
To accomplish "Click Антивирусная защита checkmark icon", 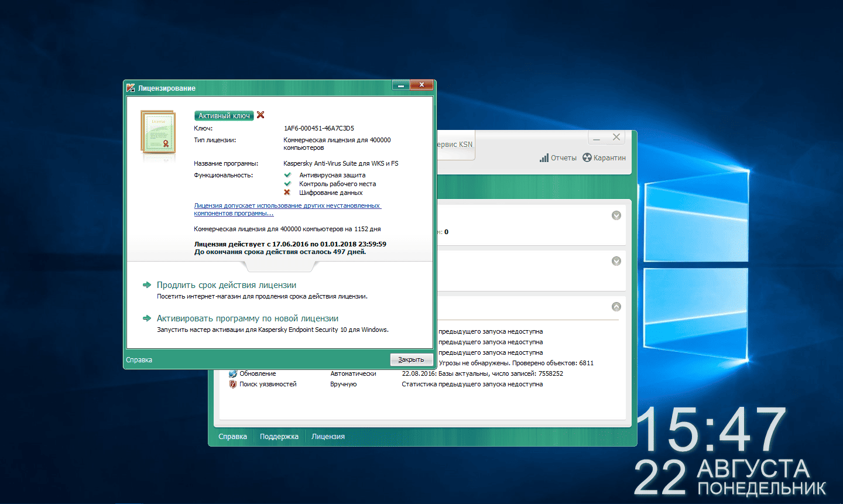I will 287,175.
